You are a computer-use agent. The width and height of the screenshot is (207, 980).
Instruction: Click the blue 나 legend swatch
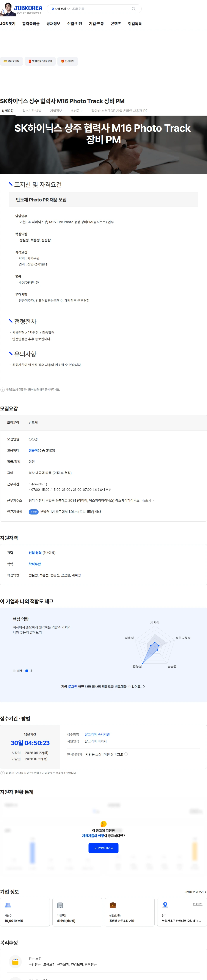point(27,671)
